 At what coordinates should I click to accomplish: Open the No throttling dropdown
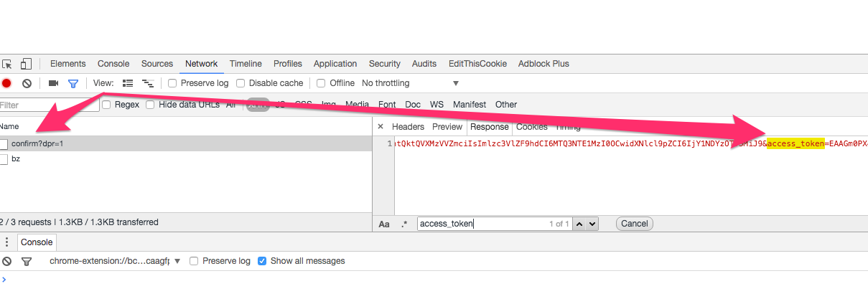410,83
